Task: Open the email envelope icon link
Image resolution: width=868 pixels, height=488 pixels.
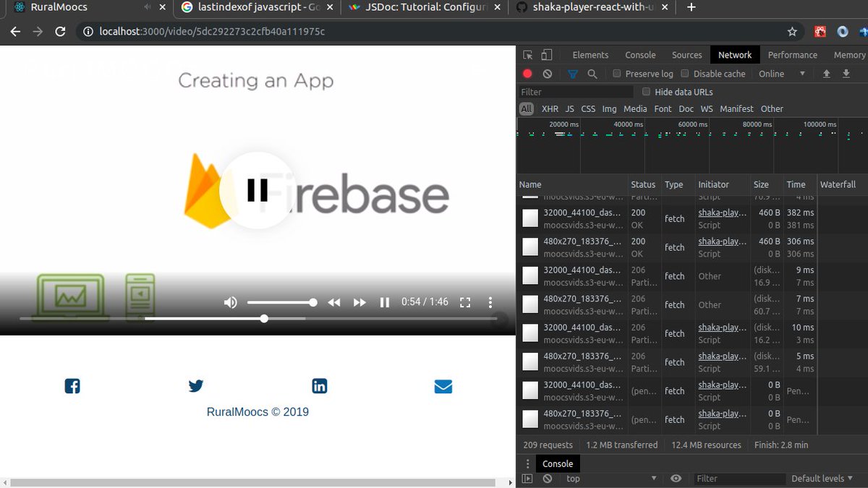Action: [x=443, y=386]
